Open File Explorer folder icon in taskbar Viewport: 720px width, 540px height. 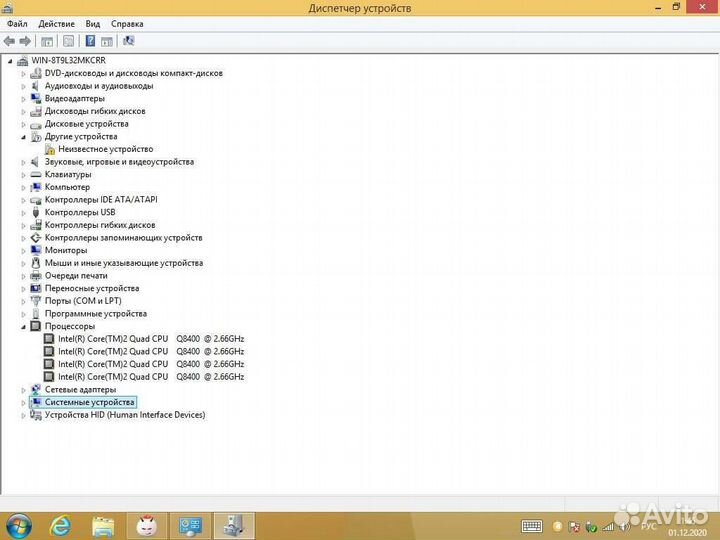coord(103,524)
